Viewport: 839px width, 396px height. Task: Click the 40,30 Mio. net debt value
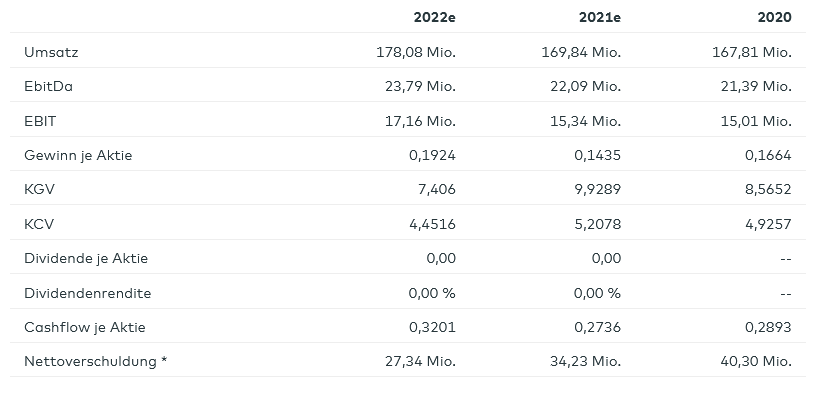(756, 361)
